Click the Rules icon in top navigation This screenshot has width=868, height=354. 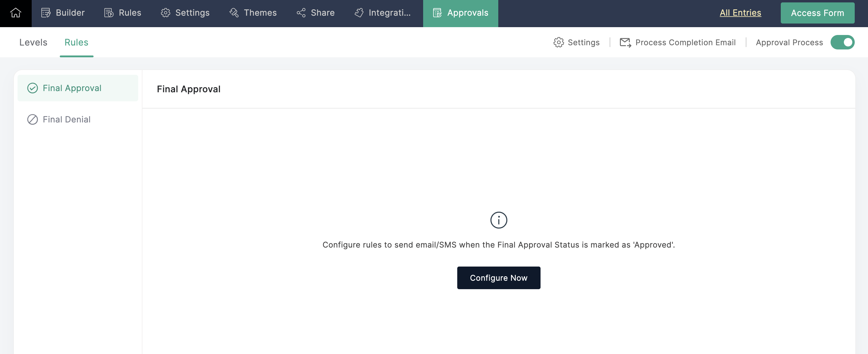109,13
